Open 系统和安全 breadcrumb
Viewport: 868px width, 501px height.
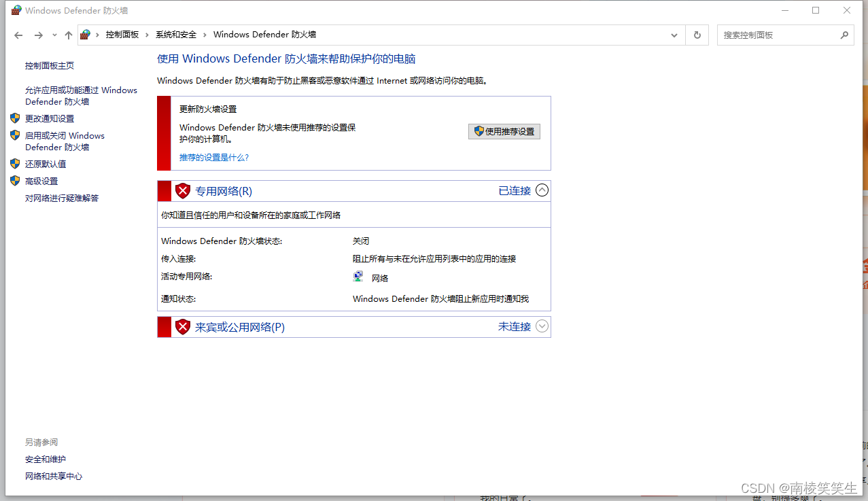176,35
